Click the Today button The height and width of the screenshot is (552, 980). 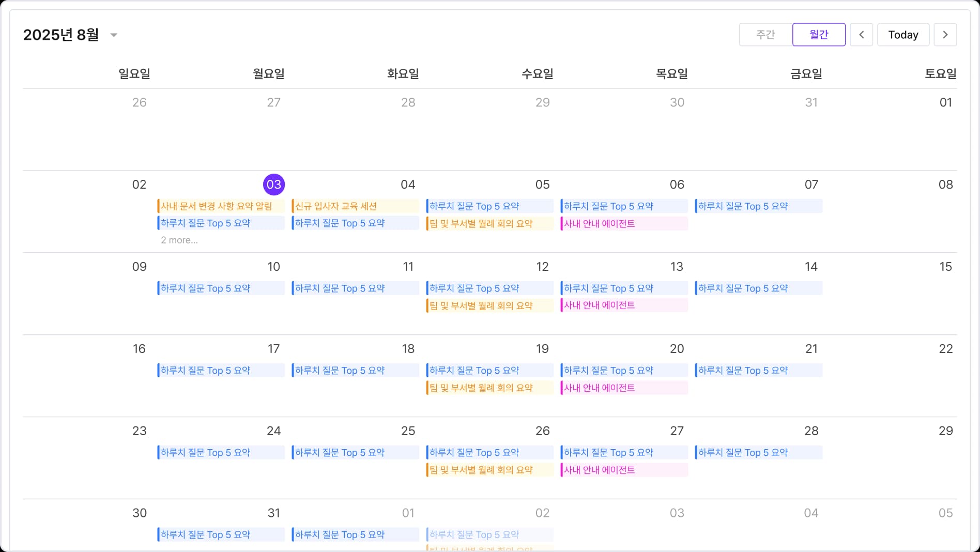pos(903,35)
